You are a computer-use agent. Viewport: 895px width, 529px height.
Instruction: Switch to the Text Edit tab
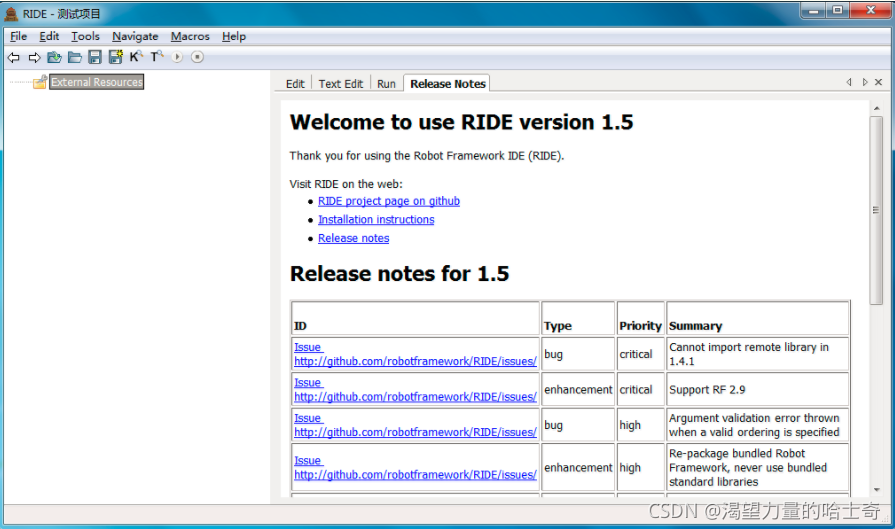point(341,84)
